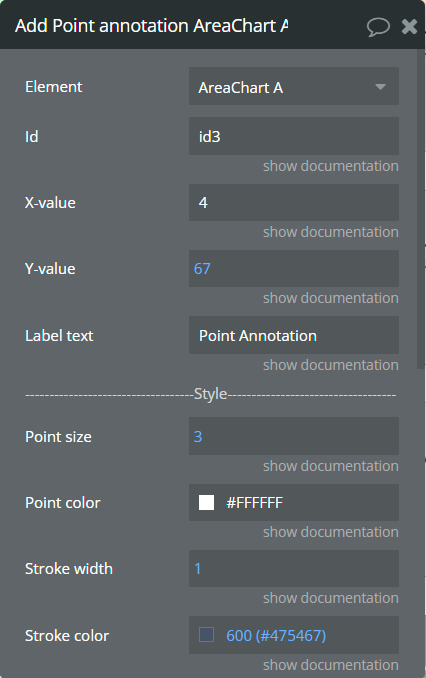This screenshot has height=678, width=426.
Task: Show documentation under Point color
Action: coord(330,532)
